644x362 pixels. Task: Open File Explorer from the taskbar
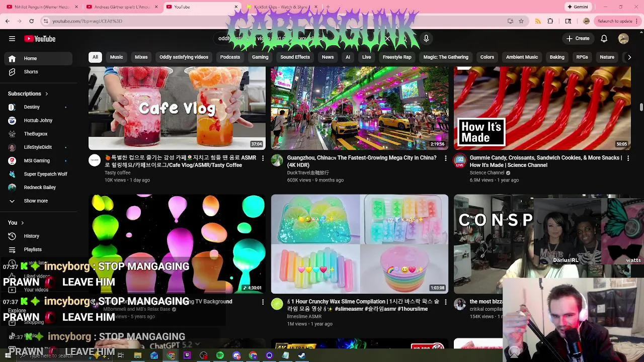tap(137, 355)
